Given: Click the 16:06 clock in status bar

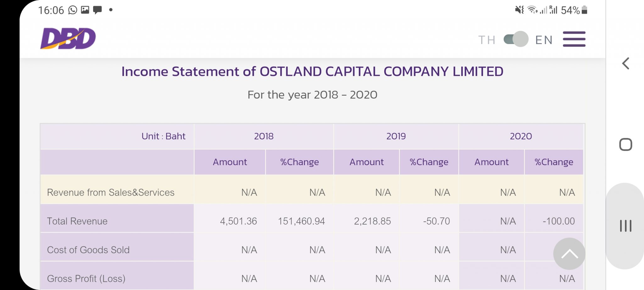Looking at the screenshot, I should (x=51, y=10).
